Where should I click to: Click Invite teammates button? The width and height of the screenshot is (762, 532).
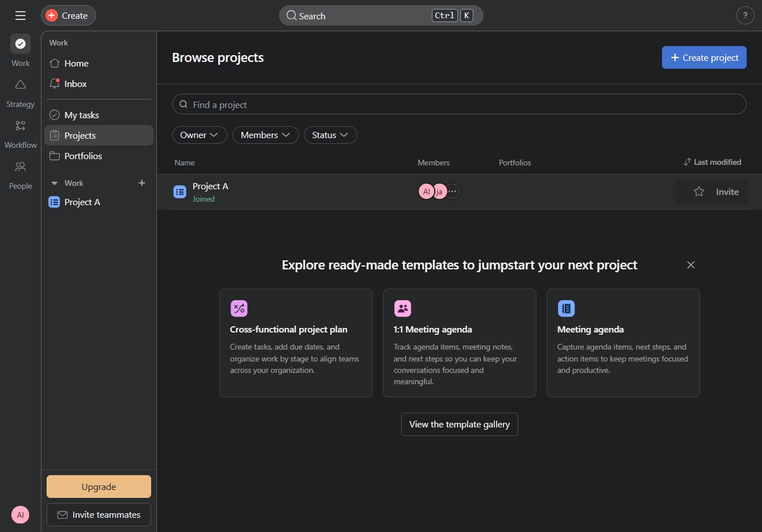click(99, 514)
